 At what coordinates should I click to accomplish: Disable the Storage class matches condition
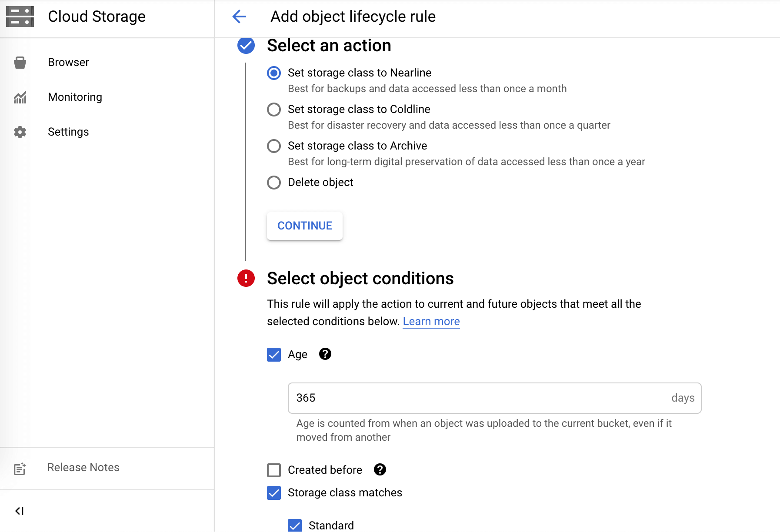tap(273, 493)
